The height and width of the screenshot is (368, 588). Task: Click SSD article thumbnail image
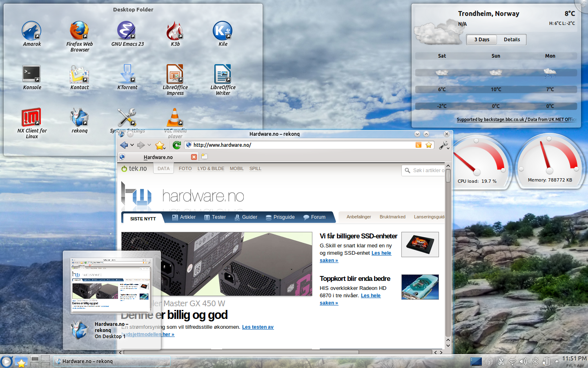pos(420,245)
